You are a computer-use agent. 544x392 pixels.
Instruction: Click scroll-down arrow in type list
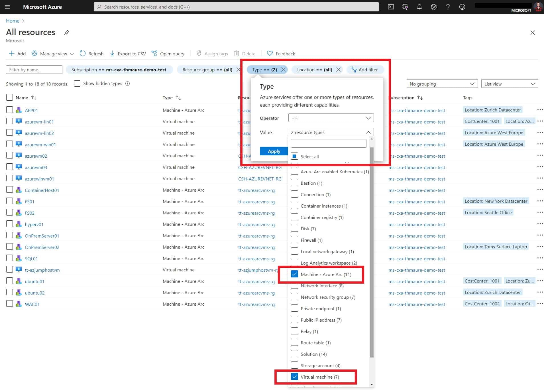pyautogui.click(x=371, y=384)
